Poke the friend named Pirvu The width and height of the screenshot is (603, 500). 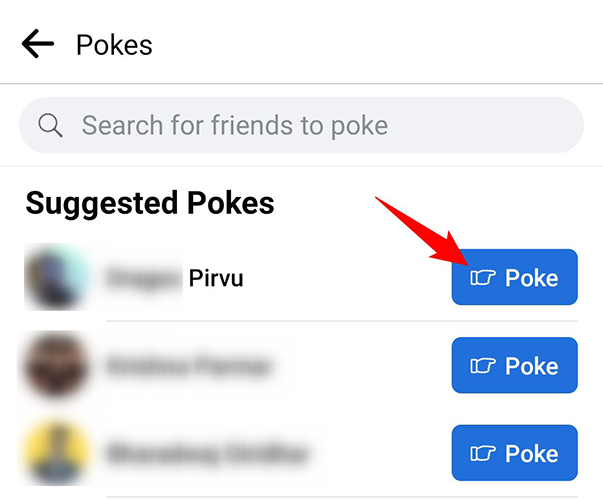(x=514, y=277)
